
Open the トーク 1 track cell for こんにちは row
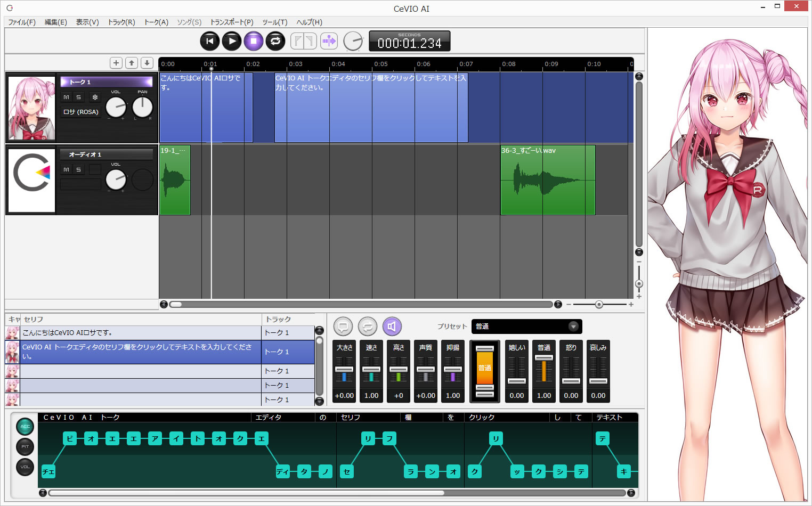[x=288, y=332]
